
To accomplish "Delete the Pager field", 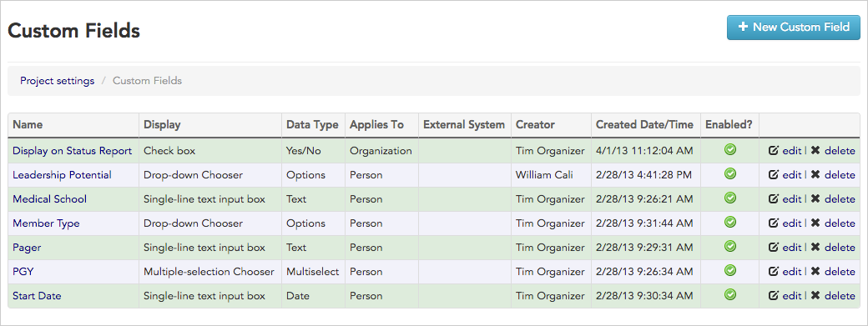I will pos(833,248).
